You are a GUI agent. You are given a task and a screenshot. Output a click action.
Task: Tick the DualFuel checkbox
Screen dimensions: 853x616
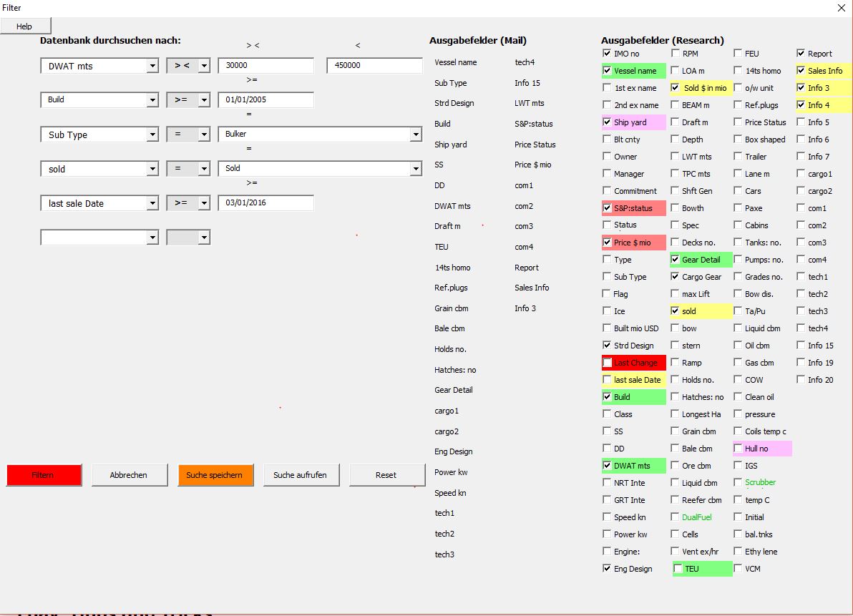pyautogui.click(x=676, y=517)
